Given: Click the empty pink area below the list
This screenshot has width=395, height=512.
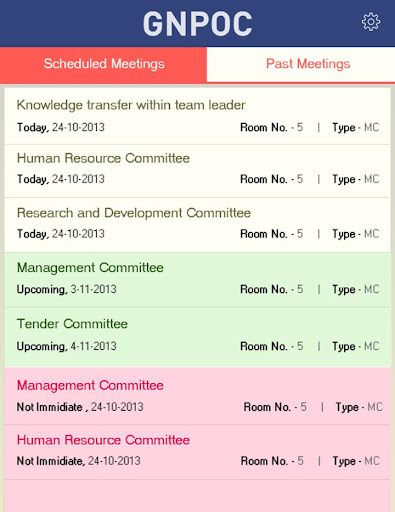Looking at the screenshot, I should 197,496.
